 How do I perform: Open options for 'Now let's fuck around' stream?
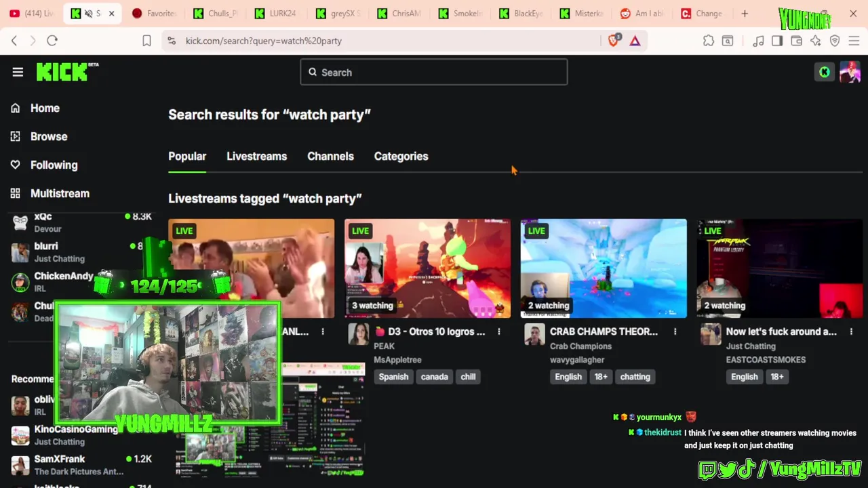click(x=851, y=331)
